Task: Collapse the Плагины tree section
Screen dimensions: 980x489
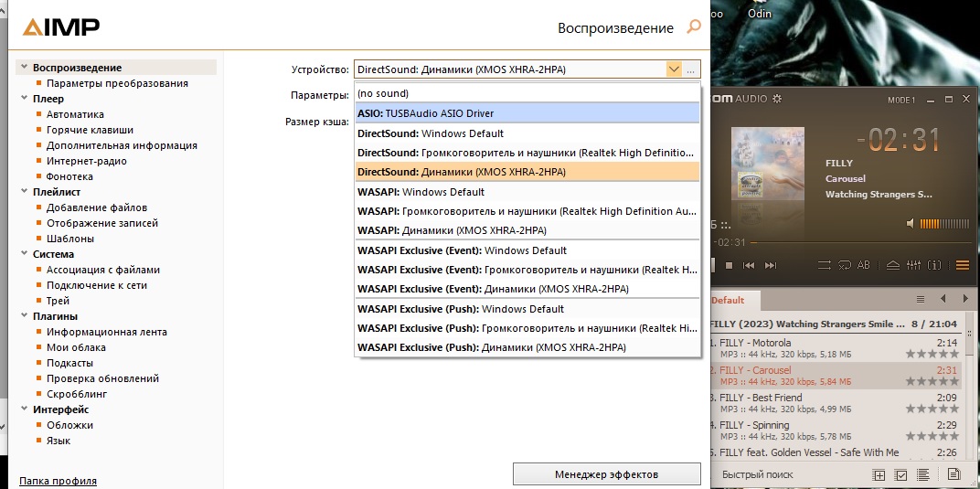Action: tap(25, 316)
